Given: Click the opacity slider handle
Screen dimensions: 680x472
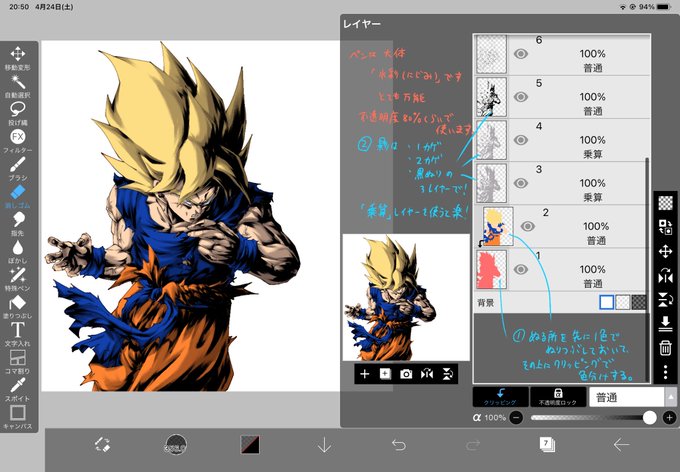Looking at the screenshot, I should [x=649, y=417].
